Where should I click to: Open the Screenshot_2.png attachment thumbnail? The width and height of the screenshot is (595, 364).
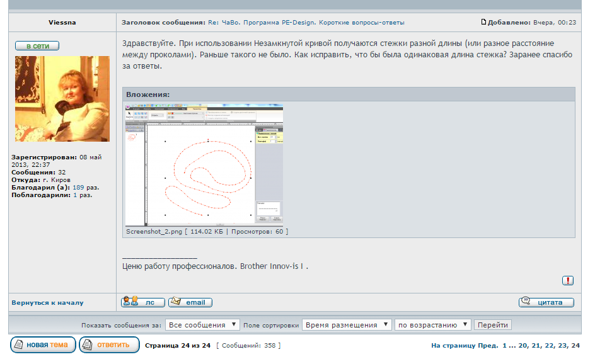tap(204, 165)
